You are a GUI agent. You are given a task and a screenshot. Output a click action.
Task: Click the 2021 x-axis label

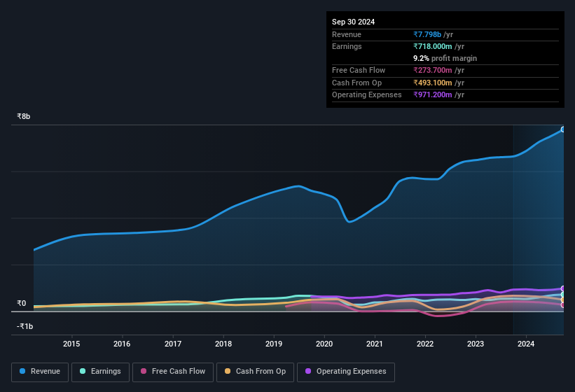(375, 344)
